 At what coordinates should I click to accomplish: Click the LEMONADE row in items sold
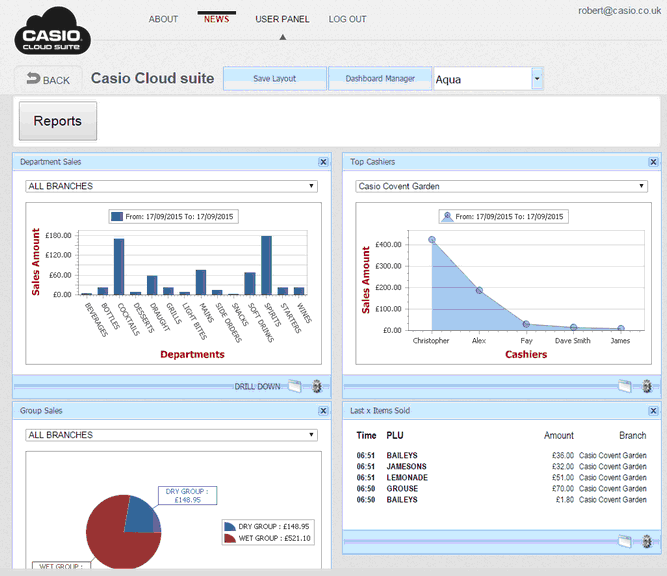pyautogui.click(x=502, y=478)
